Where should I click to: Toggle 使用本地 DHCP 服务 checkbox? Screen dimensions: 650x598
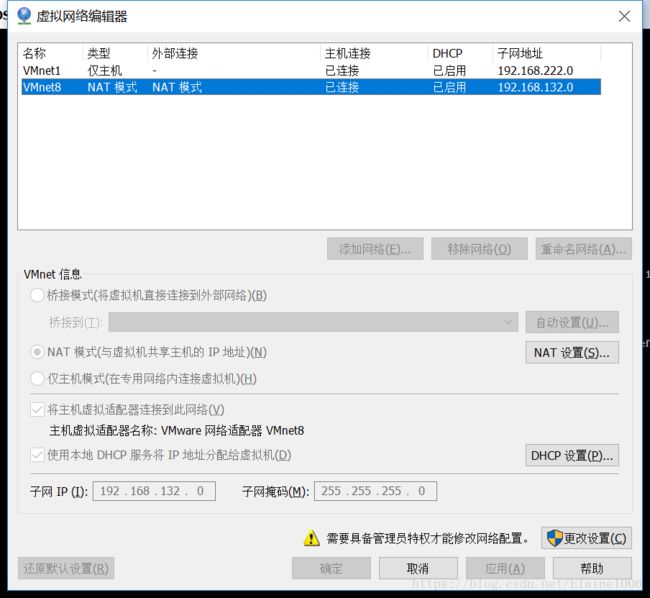click(37, 455)
